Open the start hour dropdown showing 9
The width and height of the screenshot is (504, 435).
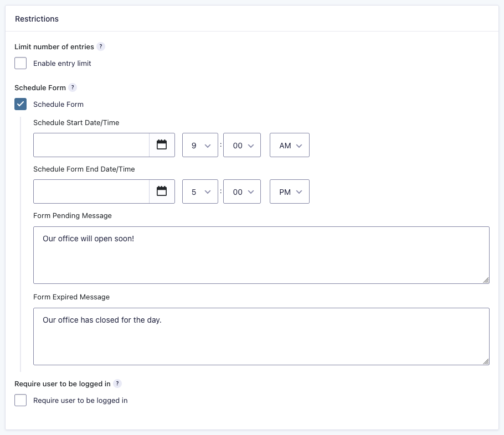pyautogui.click(x=200, y=144)
